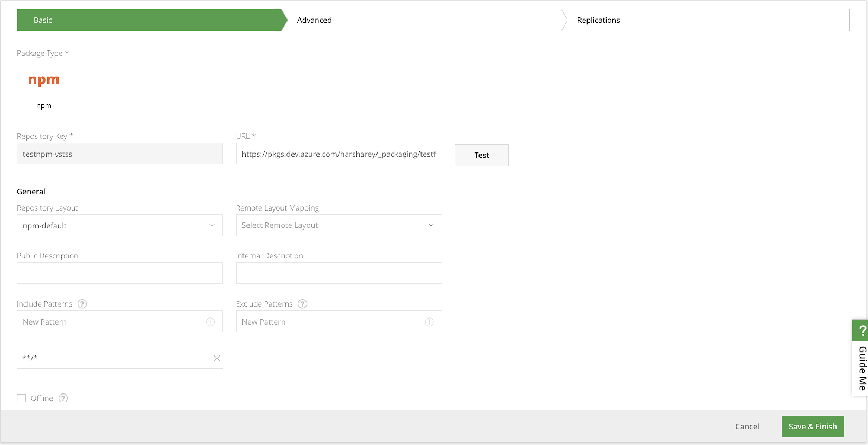868x445 pixels.
Task: Select the npm package type logo
Action: pos(44,80)
